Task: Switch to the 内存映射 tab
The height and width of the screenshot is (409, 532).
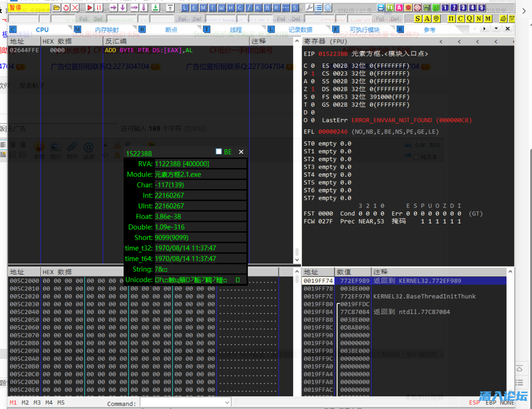Action: click(107, 30)
